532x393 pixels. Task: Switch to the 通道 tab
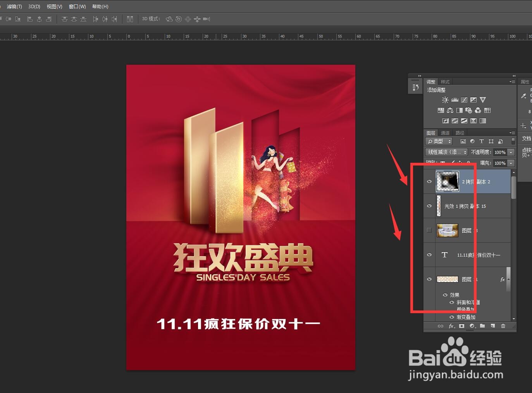click(445, 133)
